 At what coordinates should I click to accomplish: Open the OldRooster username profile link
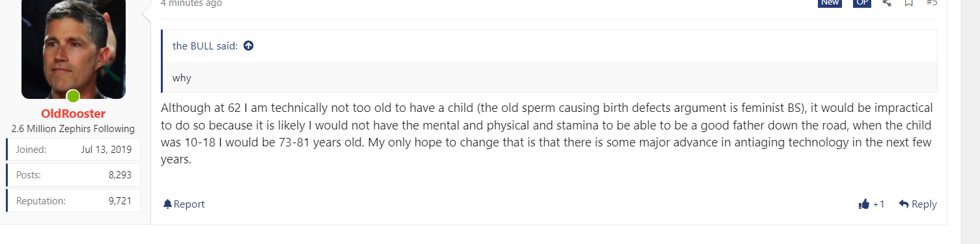(73, 114)
